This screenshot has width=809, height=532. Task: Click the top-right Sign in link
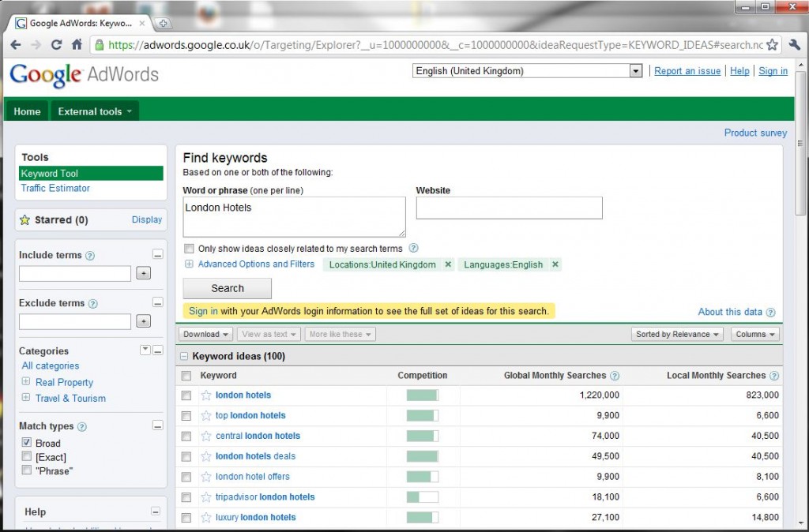773,71
